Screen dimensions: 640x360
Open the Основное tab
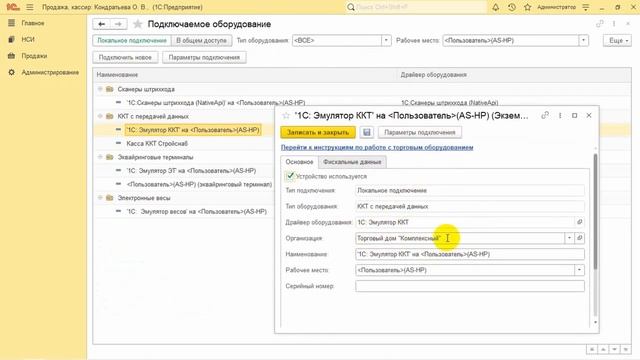[x=299, y=162]
